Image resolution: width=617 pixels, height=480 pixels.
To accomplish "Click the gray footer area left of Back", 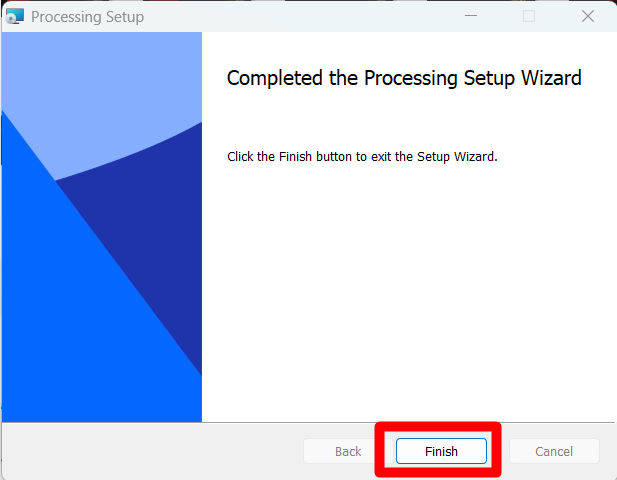I will (151, 451).
